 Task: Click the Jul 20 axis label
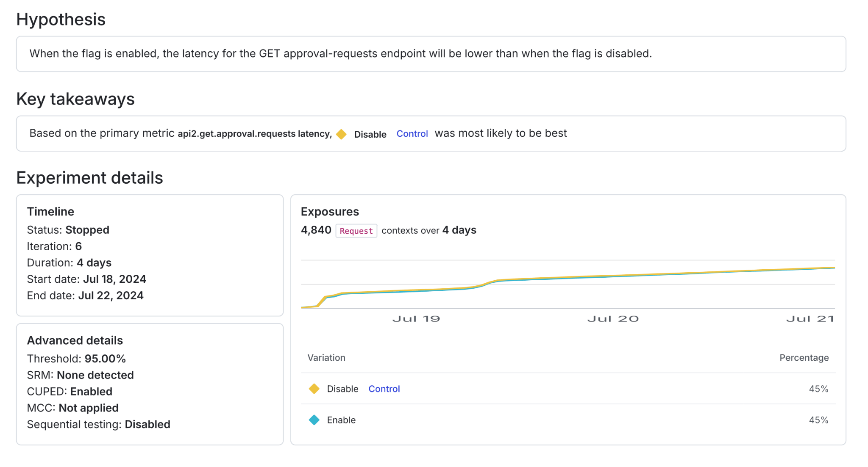click(613, 319)
